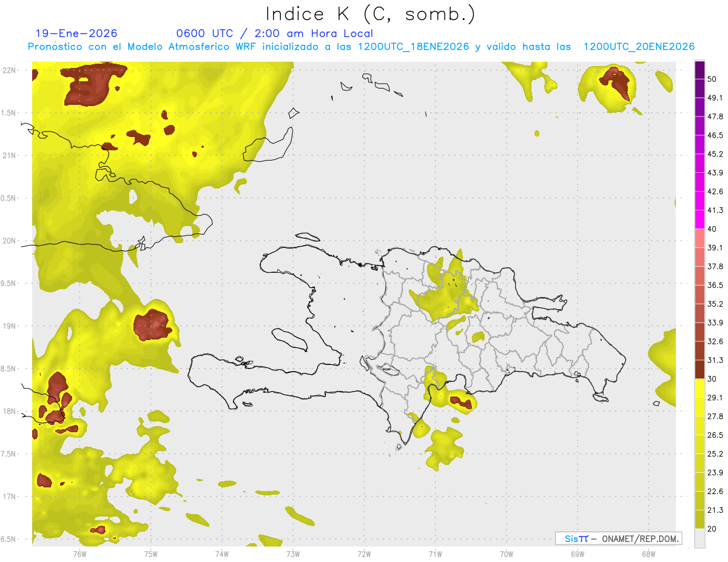Click the colorbar value "30"
This screenshot has height=562, width=728.
click(x=712, y=379)
